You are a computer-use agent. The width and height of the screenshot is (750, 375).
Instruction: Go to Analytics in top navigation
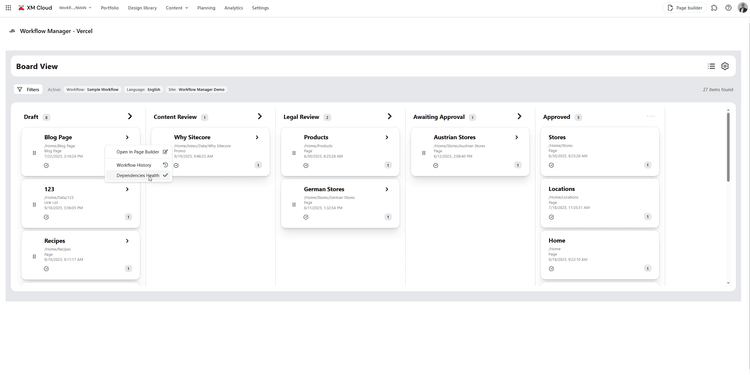tap(233, 8)
